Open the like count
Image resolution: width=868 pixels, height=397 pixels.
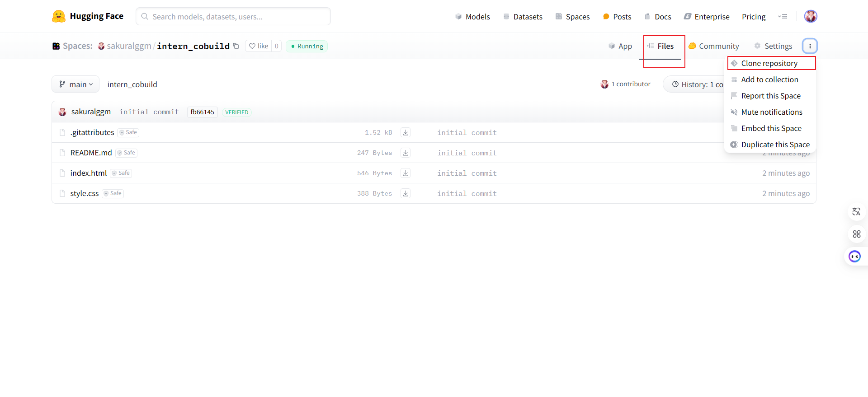click(x=277, y=46)
